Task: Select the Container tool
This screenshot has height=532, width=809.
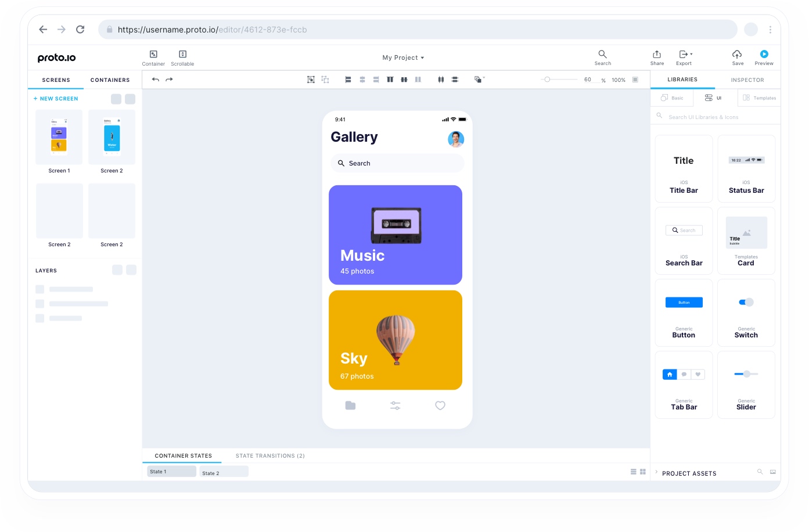Action: coord(153,57)
